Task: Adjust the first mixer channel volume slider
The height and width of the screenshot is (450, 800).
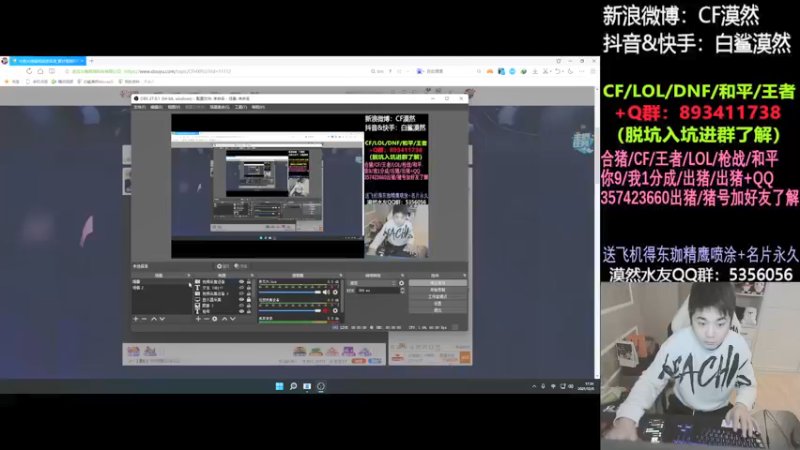Action: tap(290, 292)
